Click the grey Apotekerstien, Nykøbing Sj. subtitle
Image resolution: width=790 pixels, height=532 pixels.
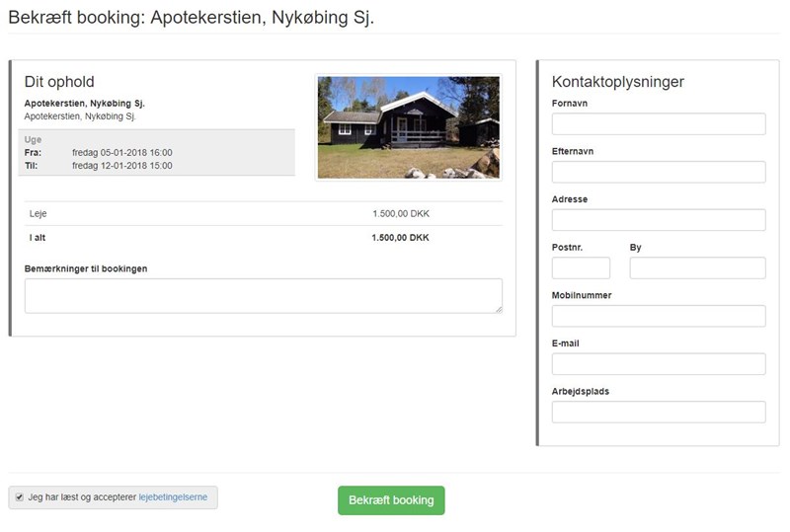(x=81, y=116)
